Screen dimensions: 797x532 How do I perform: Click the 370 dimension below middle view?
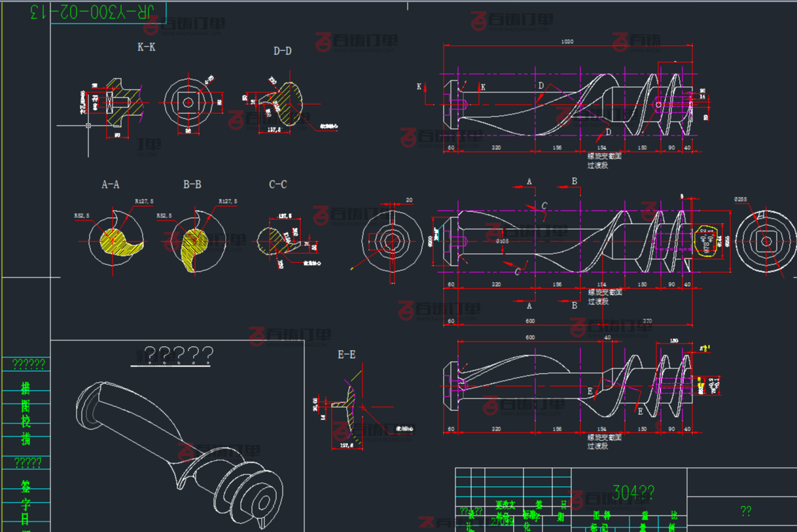[646, 321]
